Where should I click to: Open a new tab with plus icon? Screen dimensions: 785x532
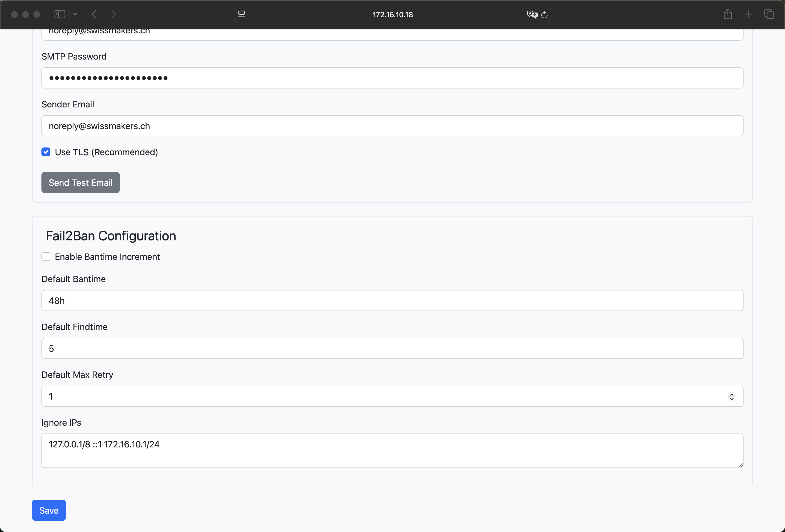(748, 14)
